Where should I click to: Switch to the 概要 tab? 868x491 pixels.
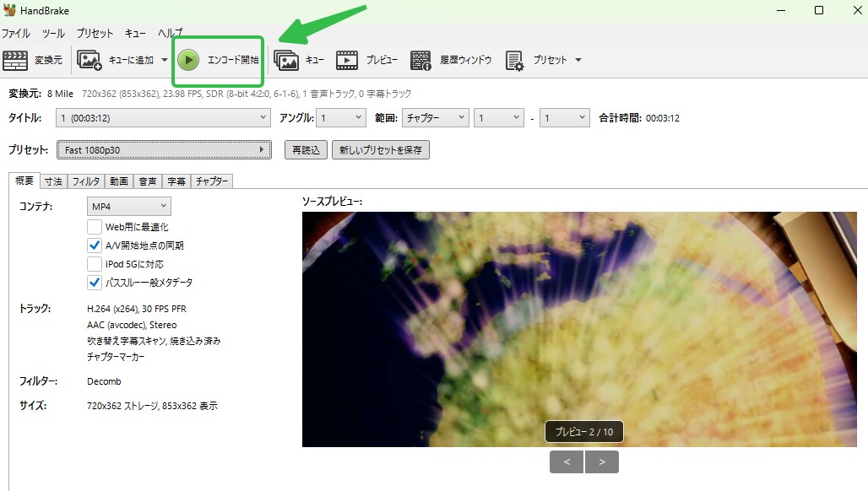click(x=24, y=181)
